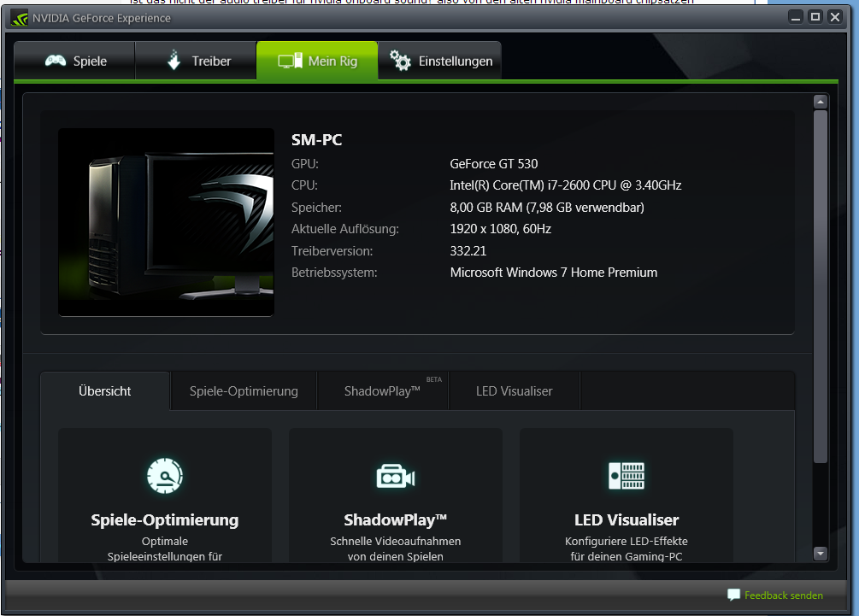Screen dimensions: 859x616
Task: Open the LED Visualiser card heading
Action: coord(627,519)
